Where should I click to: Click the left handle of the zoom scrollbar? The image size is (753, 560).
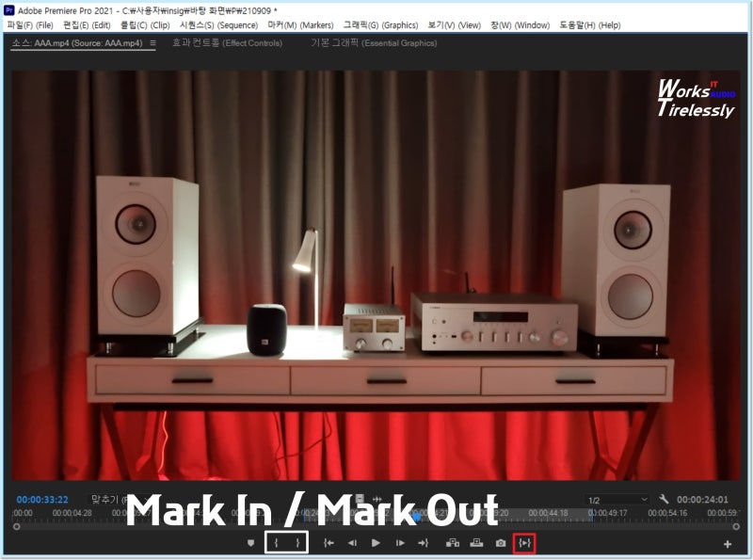17,526
